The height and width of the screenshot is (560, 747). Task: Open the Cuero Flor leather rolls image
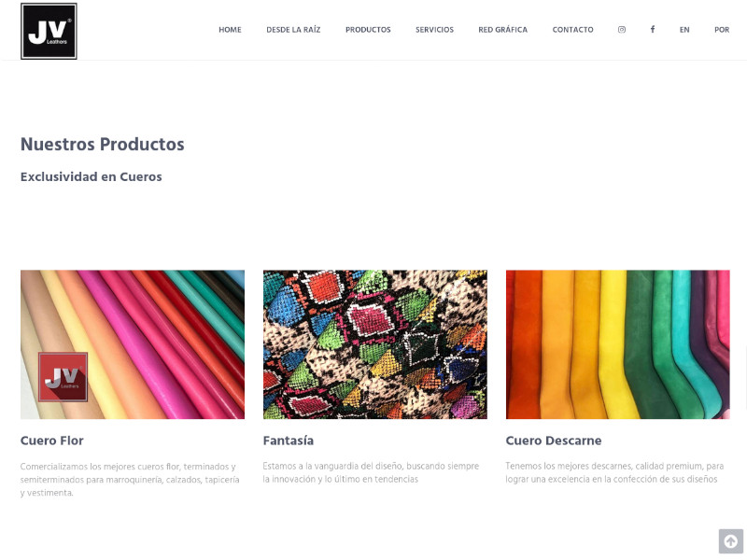click(133, 344)
